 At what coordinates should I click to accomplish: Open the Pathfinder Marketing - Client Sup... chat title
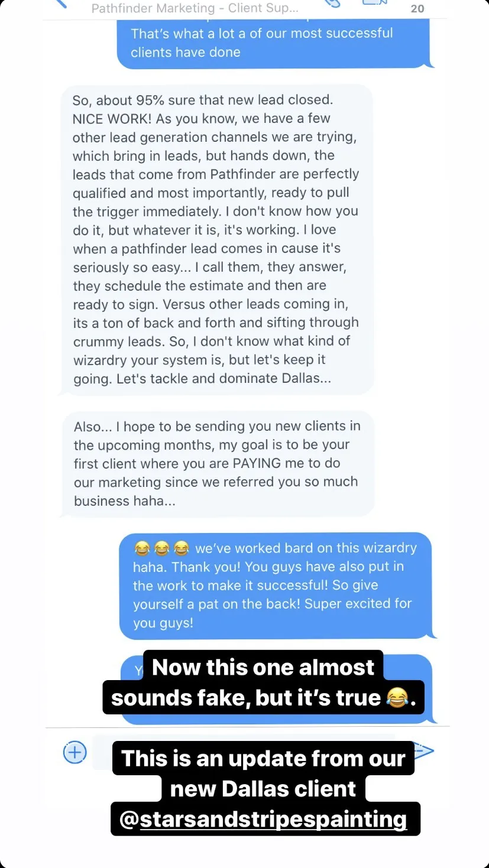(x=195, y=8)
